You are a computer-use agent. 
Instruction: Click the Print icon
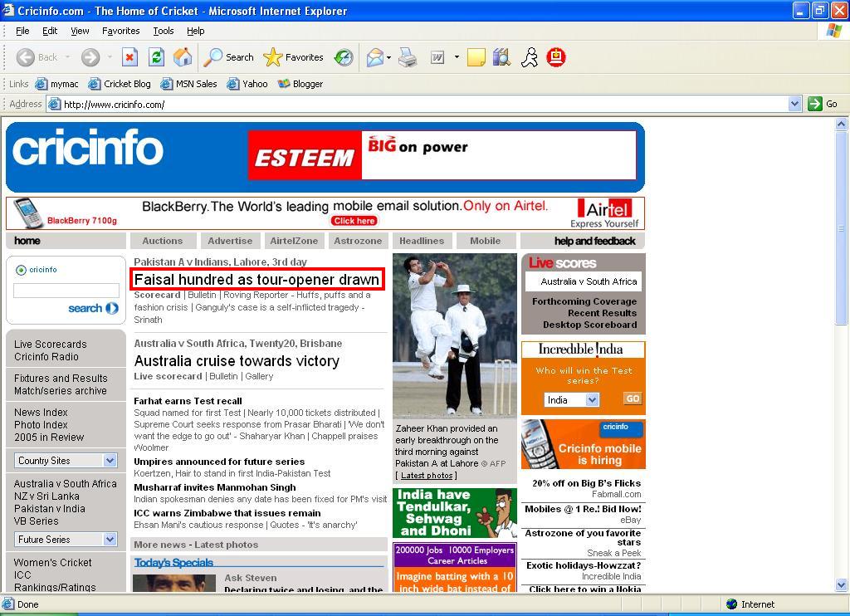click(407, 57)
